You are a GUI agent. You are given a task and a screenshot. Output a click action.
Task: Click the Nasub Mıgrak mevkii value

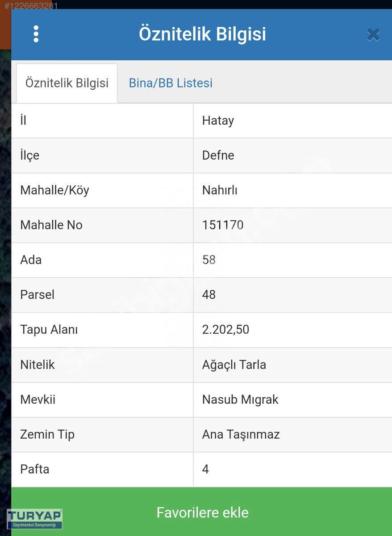(x=240, y=399)
